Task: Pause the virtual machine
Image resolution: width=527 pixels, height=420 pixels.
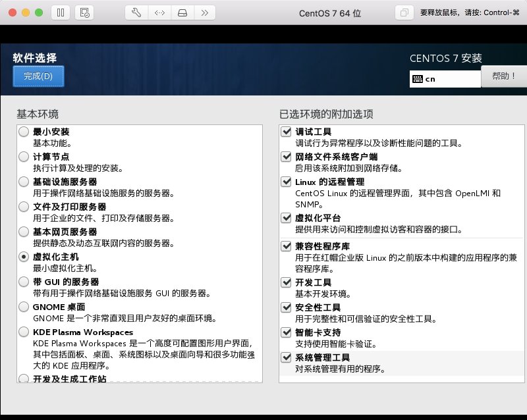Action: tap(61, 13)
